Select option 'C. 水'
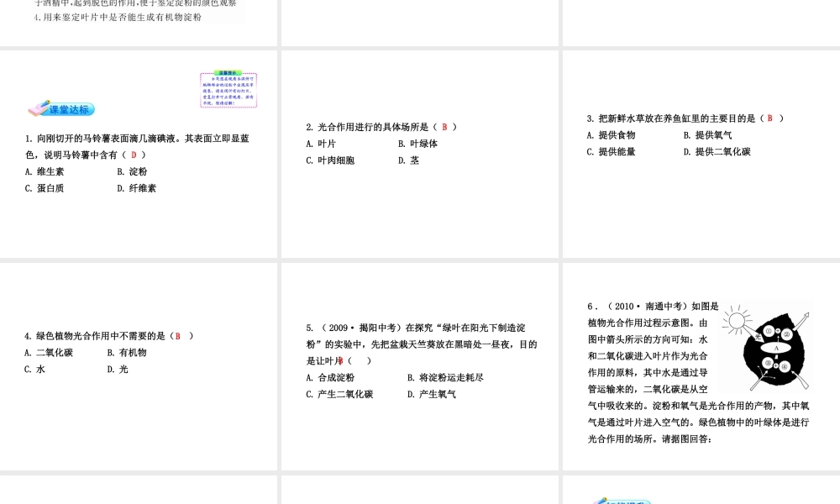 click(x=34, y=369)
